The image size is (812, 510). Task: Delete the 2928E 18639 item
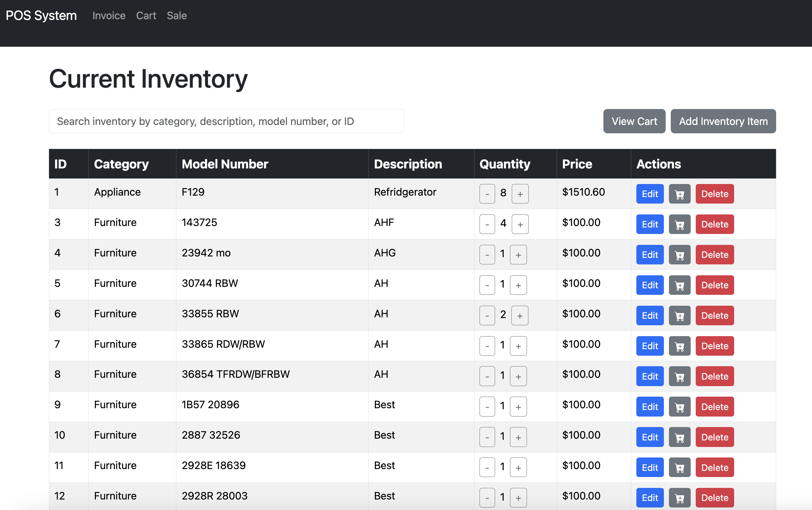(715, 468)
